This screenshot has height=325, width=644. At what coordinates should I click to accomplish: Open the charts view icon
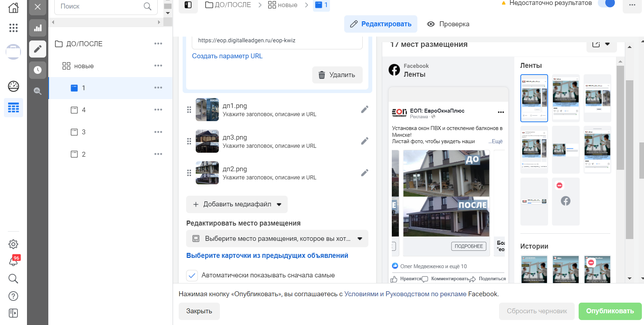click(x=38, y=28)
